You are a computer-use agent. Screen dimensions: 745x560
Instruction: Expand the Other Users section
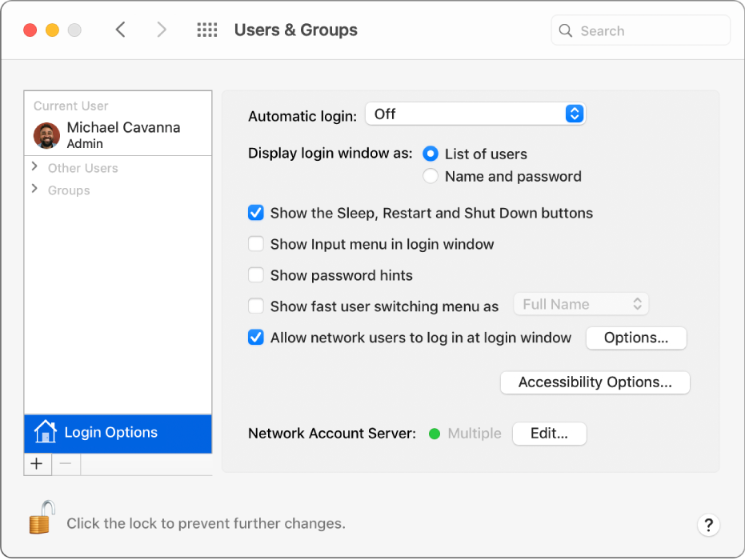[x=34, y=168]
